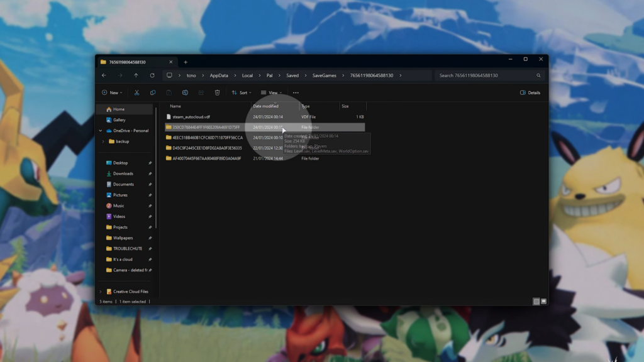Go back using the Back arrow

point(104,75)
